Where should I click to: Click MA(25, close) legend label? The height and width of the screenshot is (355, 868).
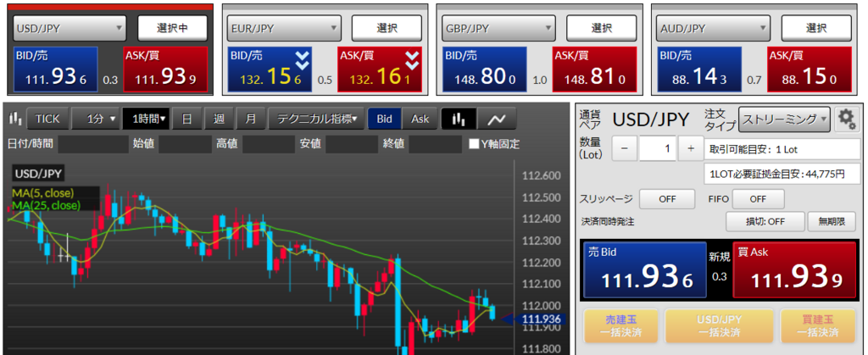pyautogui.click(x=46, y=205)
